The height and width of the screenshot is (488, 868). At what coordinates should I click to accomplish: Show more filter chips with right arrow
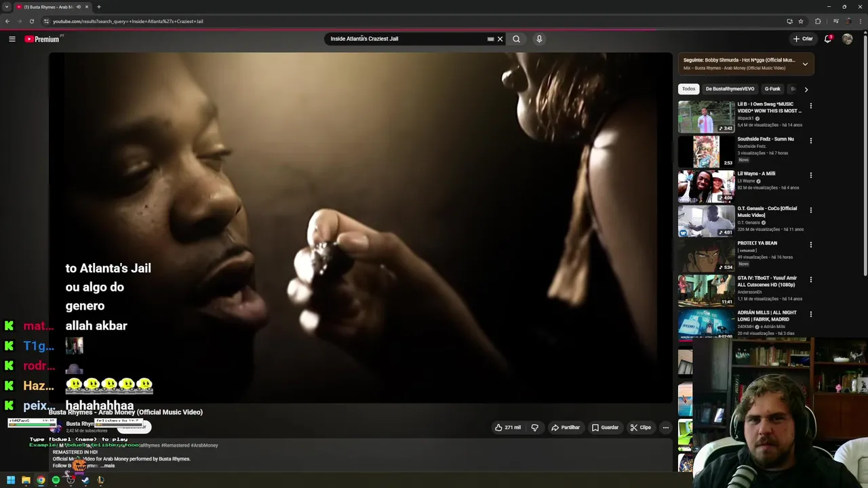pyautogui.click(x=806, y=89)
